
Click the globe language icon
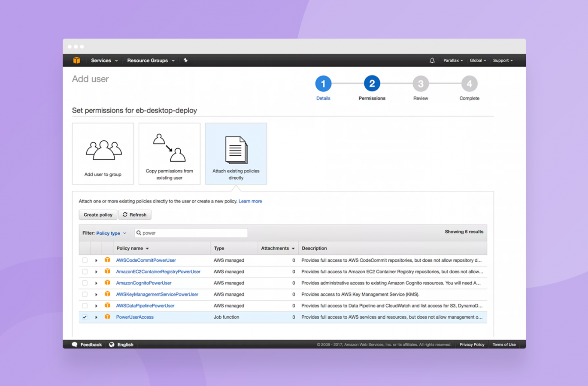point(112,344)
